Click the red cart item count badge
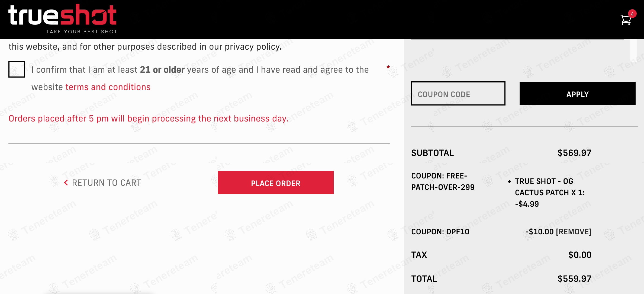This screenshot has height=294, width=644. point(632,14)
